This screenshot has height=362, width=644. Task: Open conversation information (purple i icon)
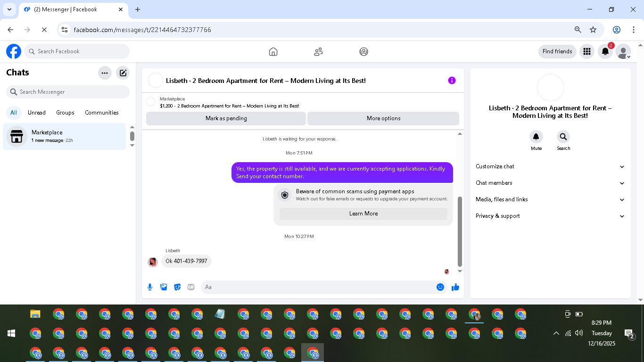[452, 81]
